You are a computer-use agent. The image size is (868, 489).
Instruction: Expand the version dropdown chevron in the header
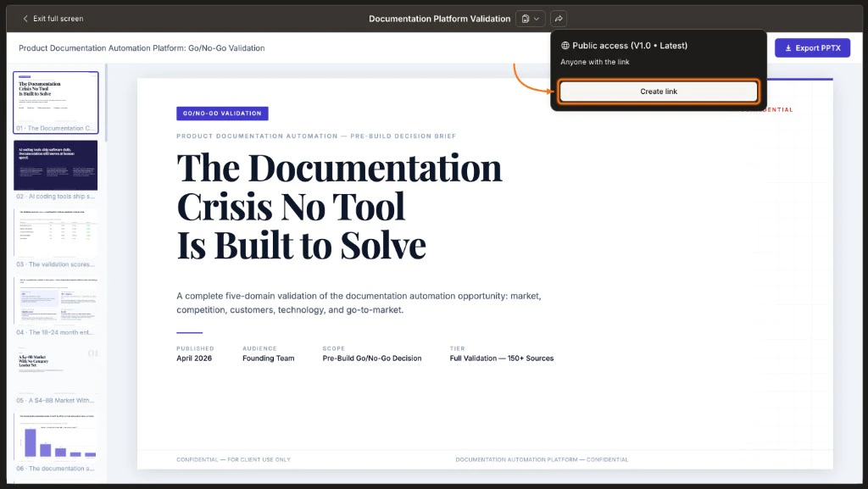[536, 18]
